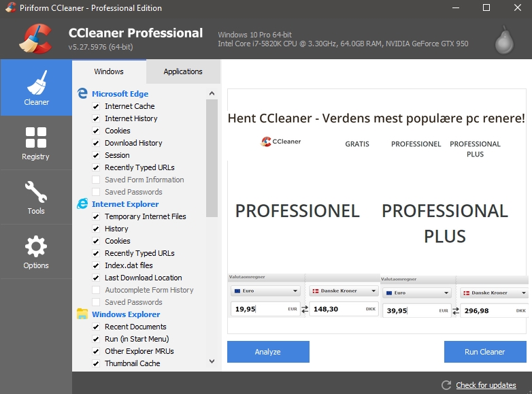Open the Registry section grid icon
The width and height of the screenshot is (532, 394).
pos(36,137)
